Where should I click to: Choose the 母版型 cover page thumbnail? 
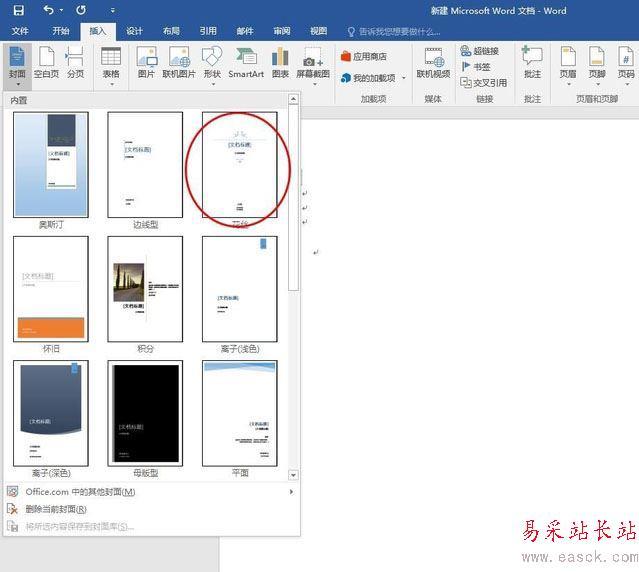pos(145,413)
